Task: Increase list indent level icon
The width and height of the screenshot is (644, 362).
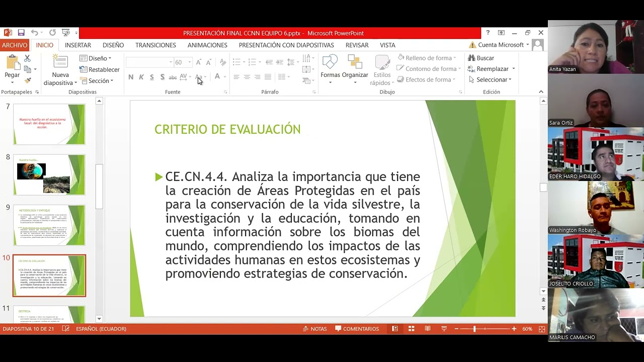Action: click(x=280, y=62)
